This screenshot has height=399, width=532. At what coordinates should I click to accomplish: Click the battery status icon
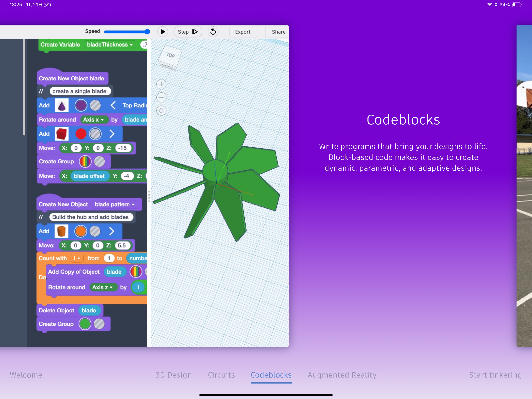(x=516, y=5)
